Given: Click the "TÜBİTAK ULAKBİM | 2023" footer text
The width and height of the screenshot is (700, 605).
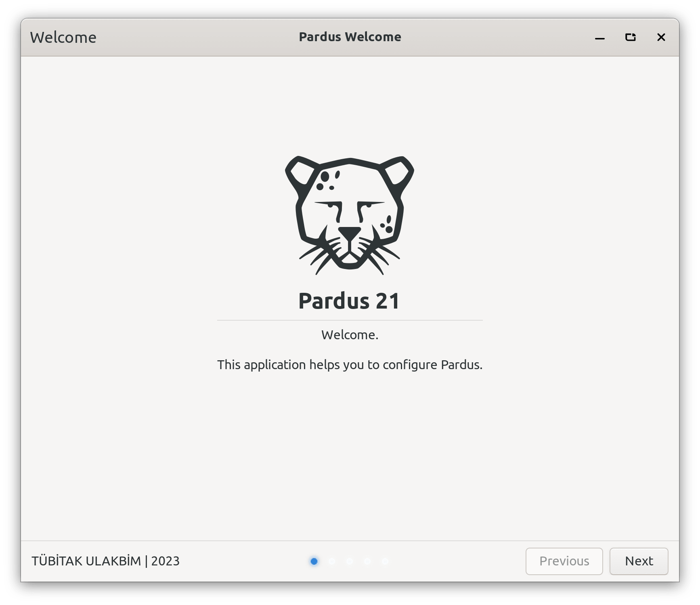Looking at the screenshot, I should coord(106,561).
